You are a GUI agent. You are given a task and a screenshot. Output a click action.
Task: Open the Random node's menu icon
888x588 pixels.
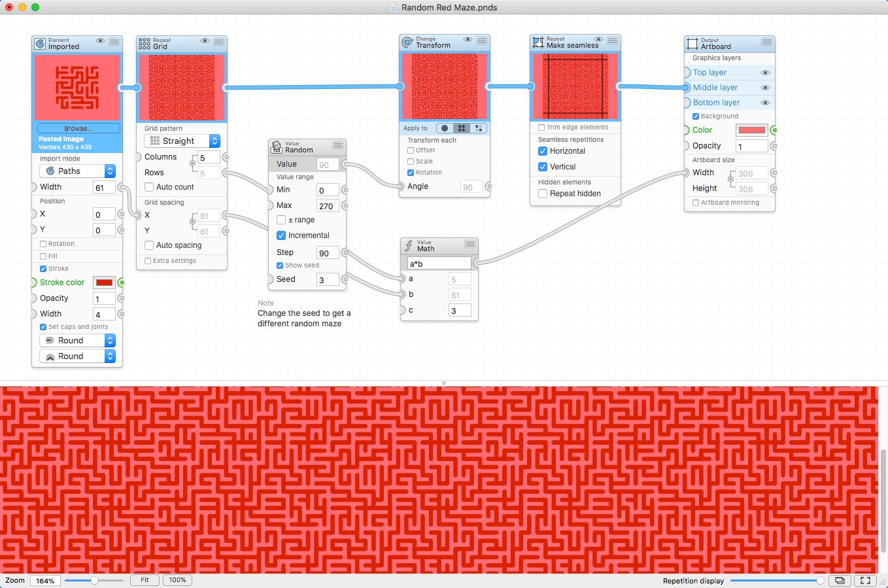(x=338, y=145)
